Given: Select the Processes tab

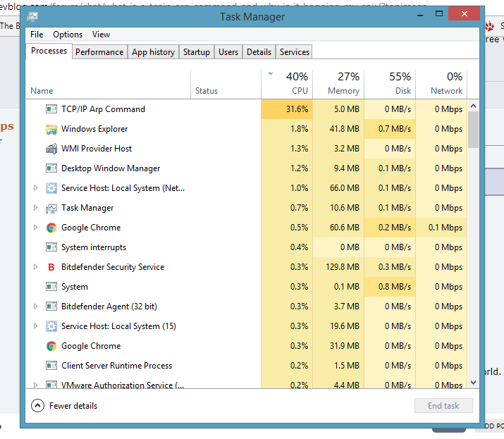Looking at the screenshot, I should tap(49, 51).
